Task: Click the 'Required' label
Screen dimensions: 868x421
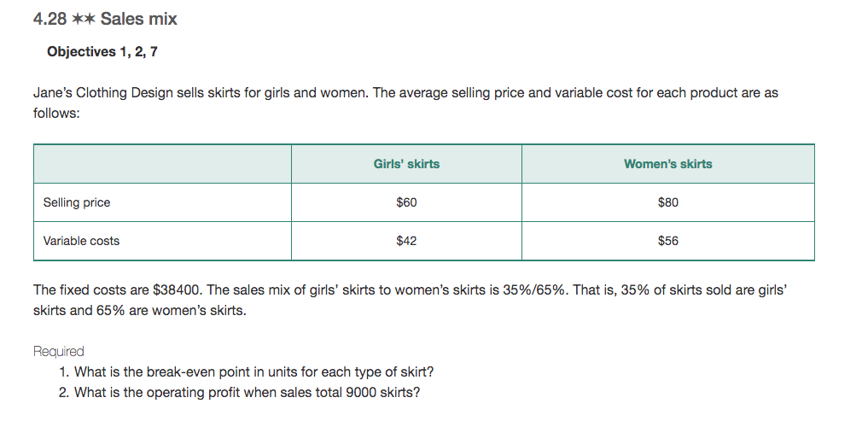Action: (59, 352)
